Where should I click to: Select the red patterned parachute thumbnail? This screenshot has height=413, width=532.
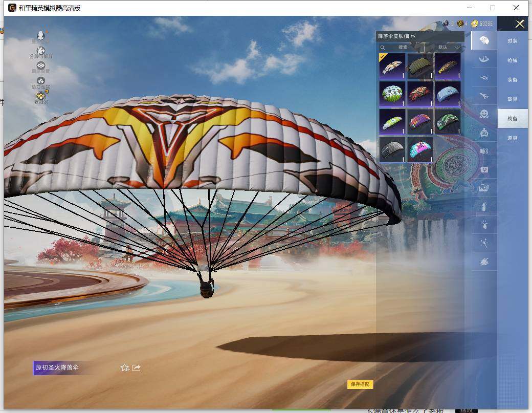tap(420, 94)
